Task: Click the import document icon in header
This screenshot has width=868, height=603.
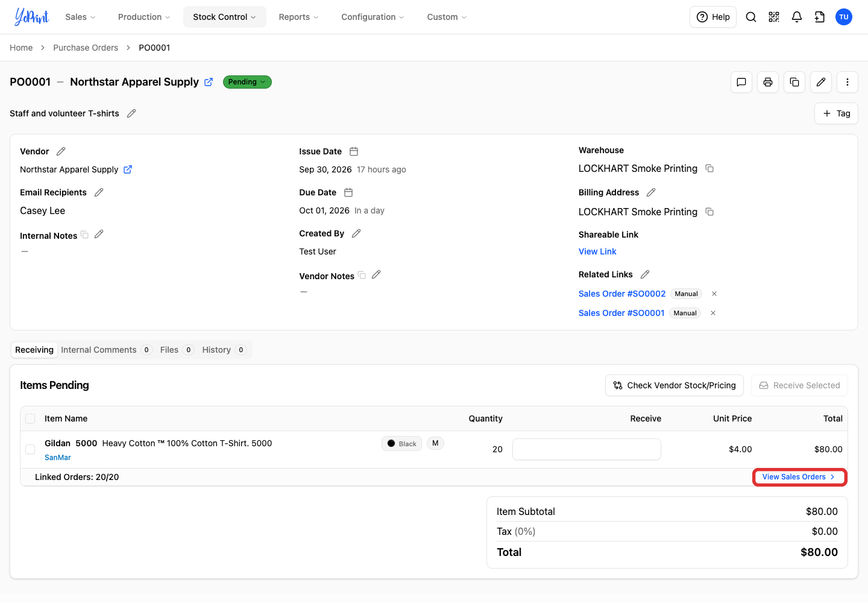Action: (820, 17)
